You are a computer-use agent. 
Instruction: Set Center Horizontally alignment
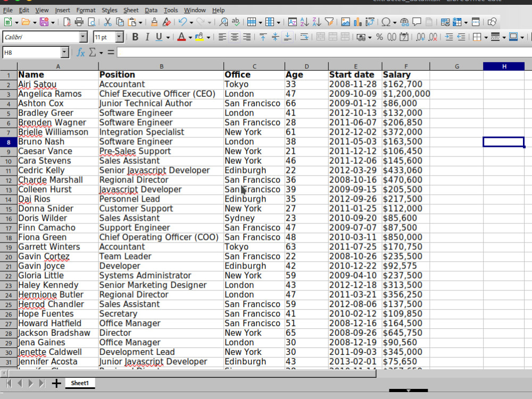(x=235, y=37)
